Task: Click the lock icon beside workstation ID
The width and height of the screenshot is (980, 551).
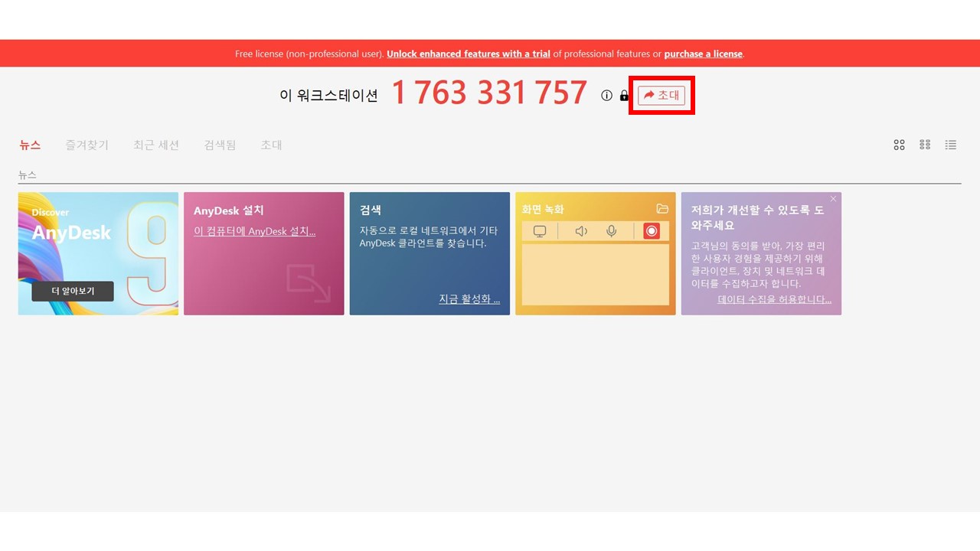Action: (624, 96)
